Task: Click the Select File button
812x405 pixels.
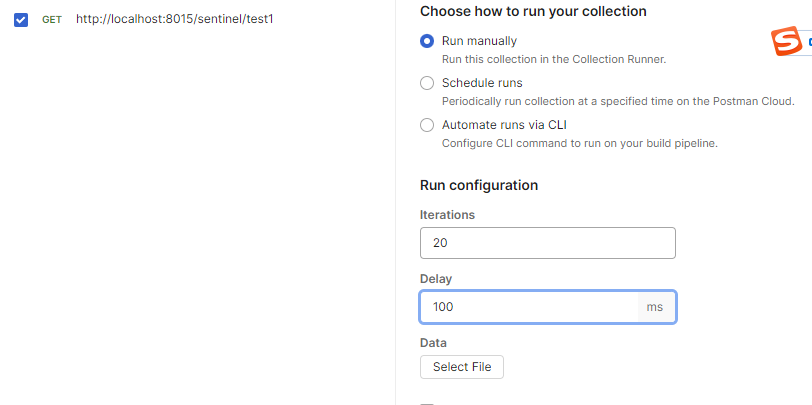Action: coord(462,367)
